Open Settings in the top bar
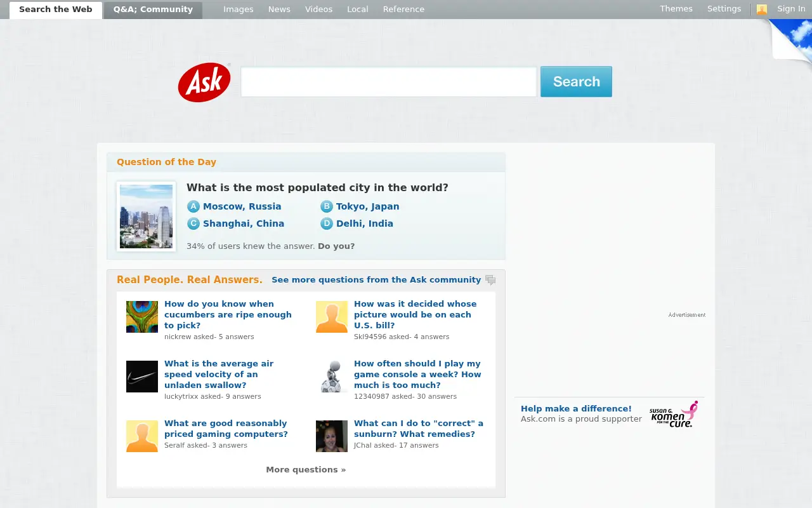 724,9
